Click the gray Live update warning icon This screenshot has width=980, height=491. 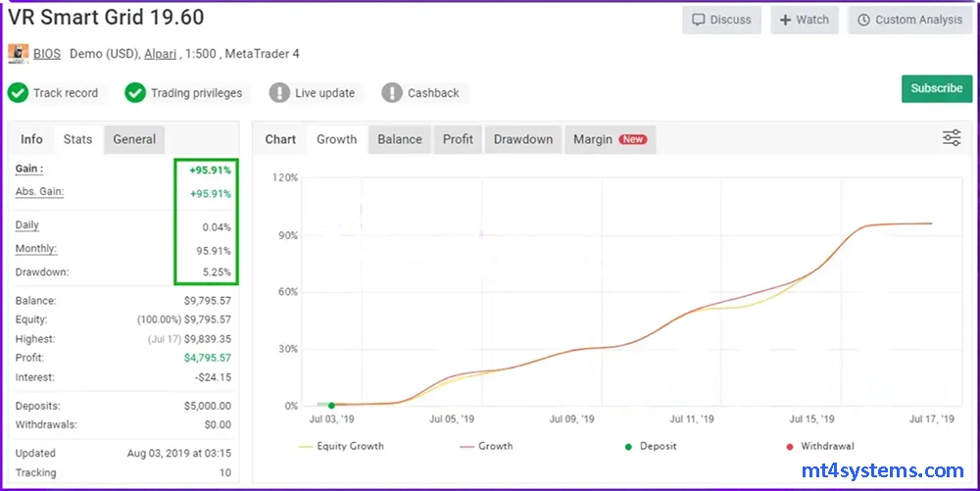(x=279, y=93)
